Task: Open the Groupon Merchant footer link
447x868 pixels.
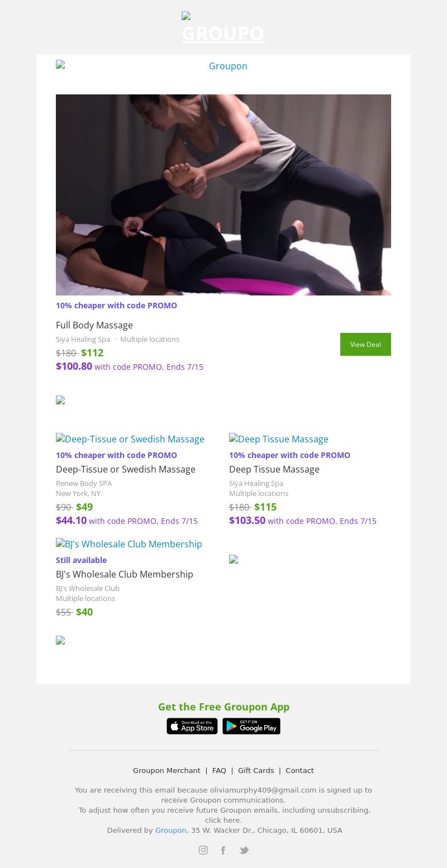Action: pos(167,770)
